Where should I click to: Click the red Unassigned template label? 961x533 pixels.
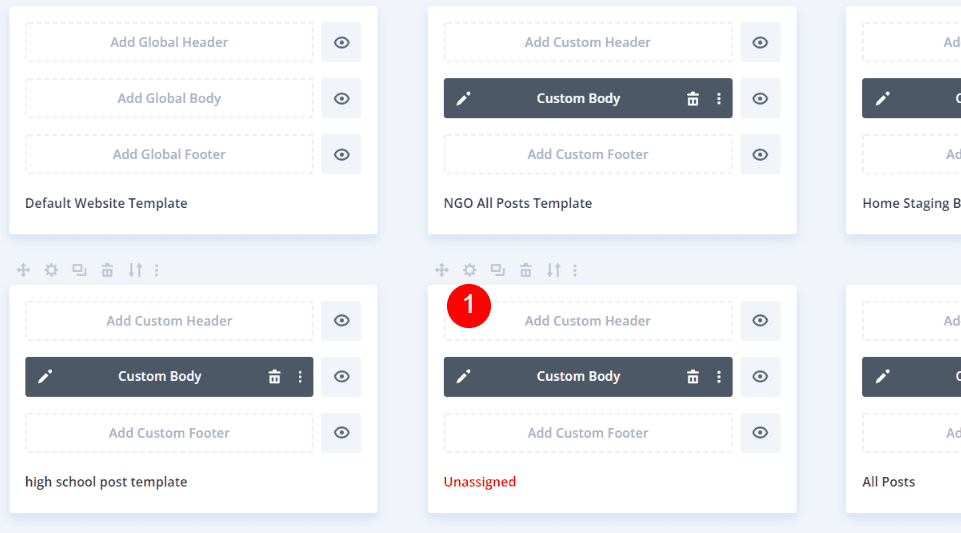pyautogui.click(x=480, y=482)
